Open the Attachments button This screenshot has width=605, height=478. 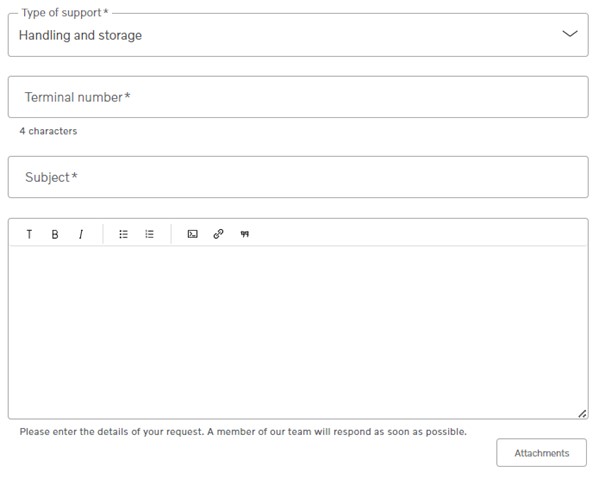[x=541, y=453]
